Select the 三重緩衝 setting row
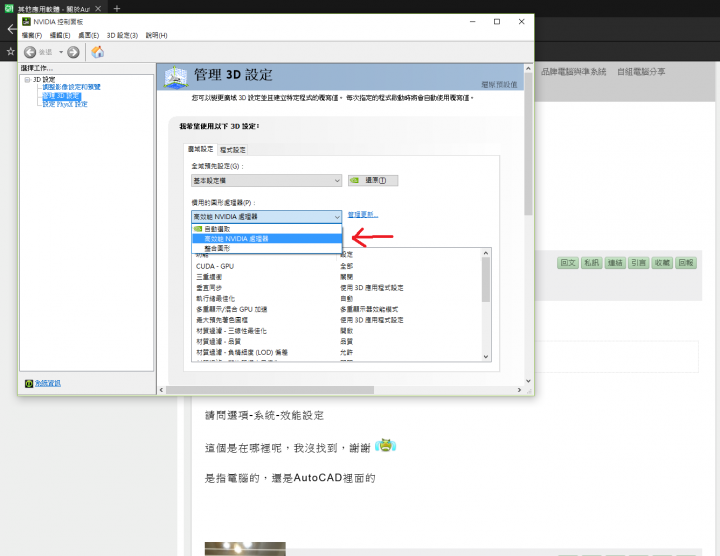This screenshot has height=556, width=720. pyautogui.click(x=336, y=277)
